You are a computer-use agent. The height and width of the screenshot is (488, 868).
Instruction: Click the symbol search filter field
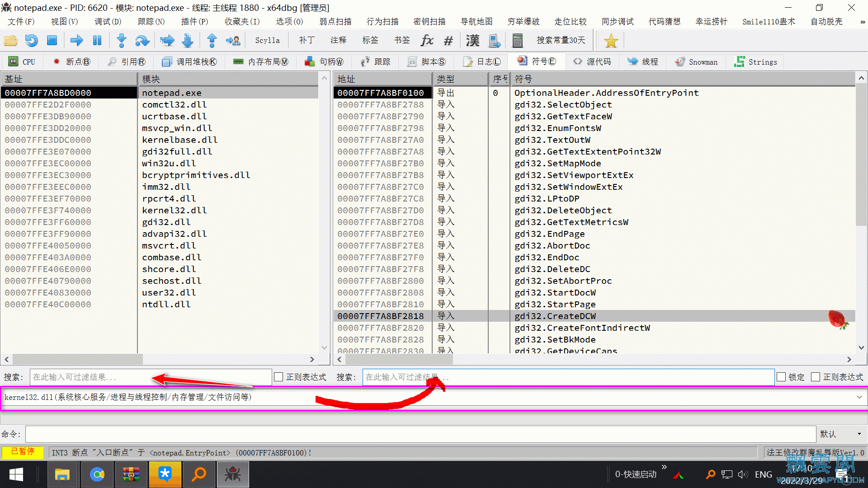568,377
